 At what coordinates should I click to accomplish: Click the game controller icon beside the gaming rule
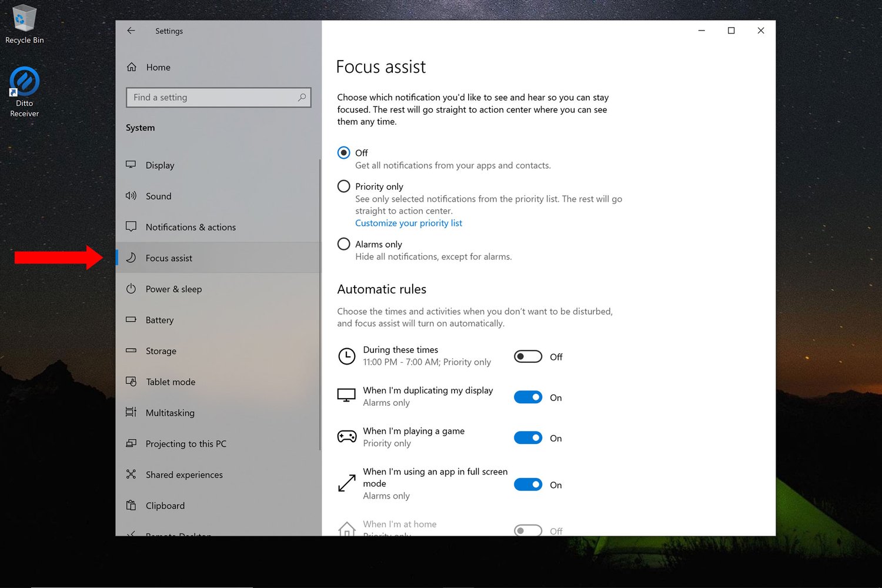[x=346, y=436]
